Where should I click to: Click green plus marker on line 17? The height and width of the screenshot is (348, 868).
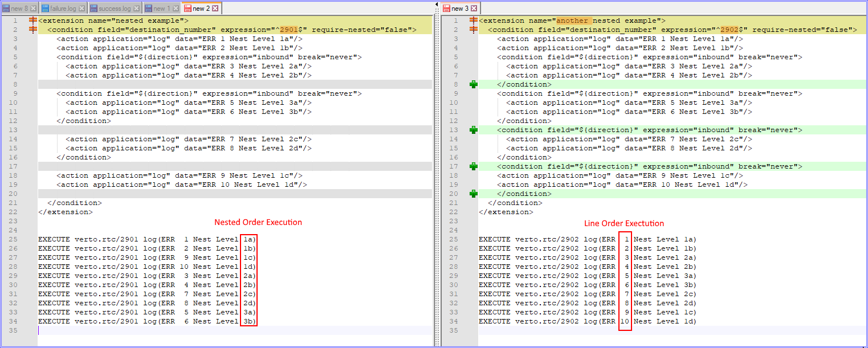click(x=473, y=166)
